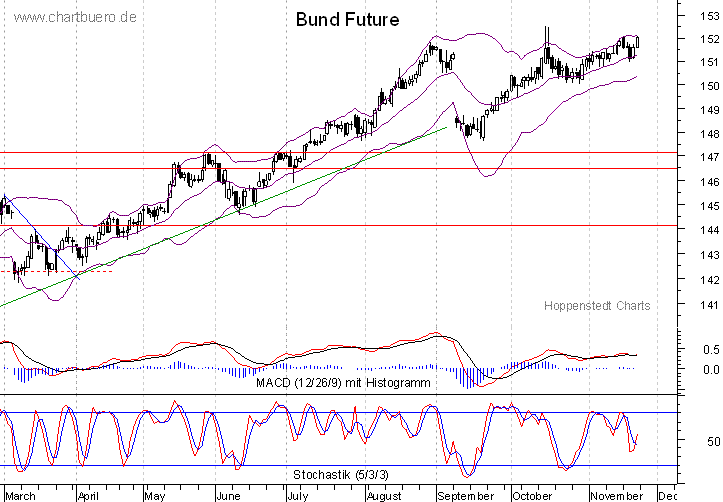Screen dimensions: 723x502
Task: Click the 142 price axis value
Action: pyautogui.click(x=709, y=279)
